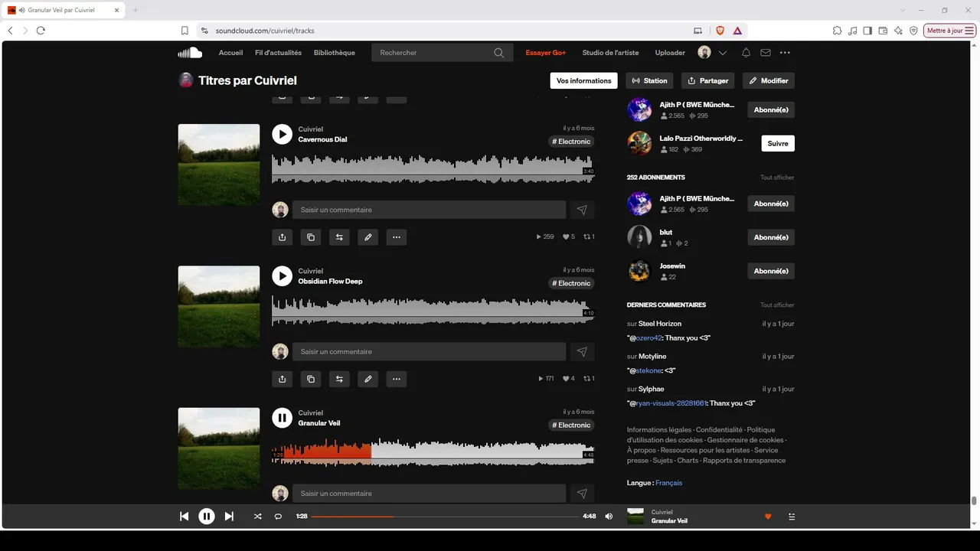Skip to next track in player bar
Image resolution: width=980 pixels, height=551 pixels.
[229, 517]
